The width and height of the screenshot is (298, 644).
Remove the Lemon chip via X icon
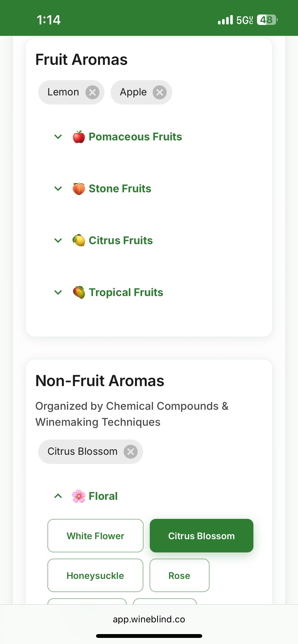pyautogui.click(x=92, y=92)
